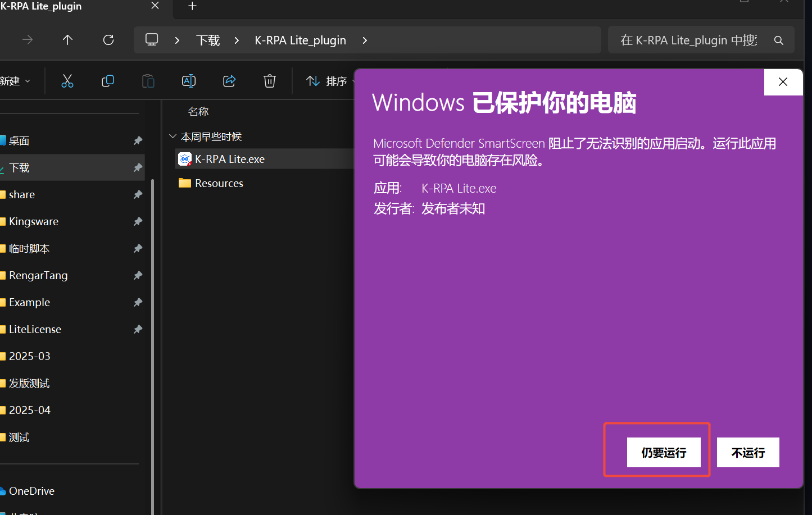Click the yellow Resources folder icon
812x515 pixels.
185,183
